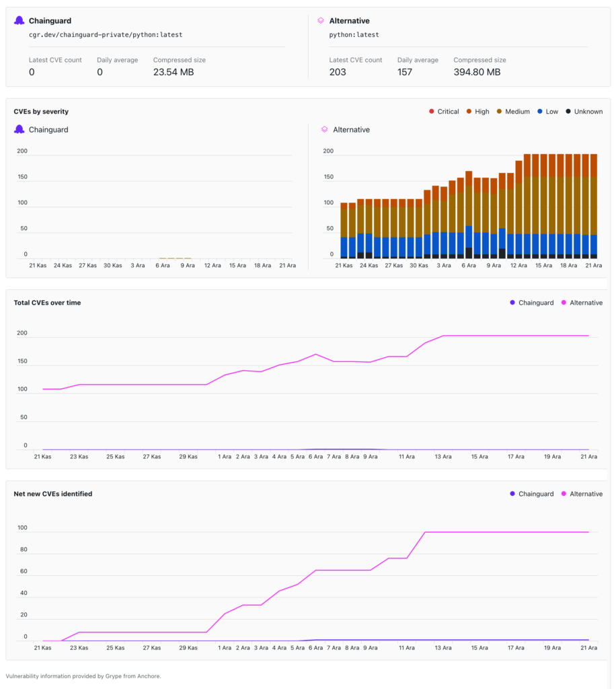Click purple Chainguard dot in Total CVEs legend

coord(512,303)
